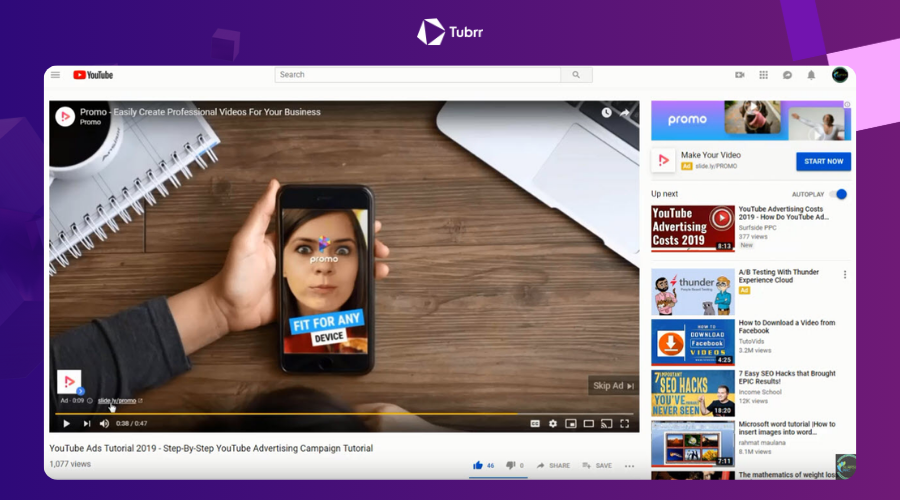This screenshot has width=900, height=500.
Task: Like the video with thumbs up
Action: coord(478,465)
